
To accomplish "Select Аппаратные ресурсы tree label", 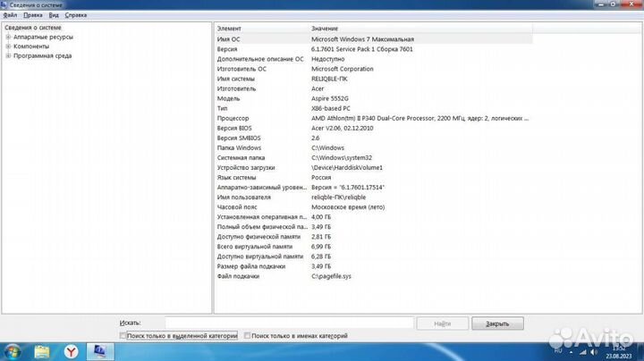I will pyautogui.click(x=43, y=37).
